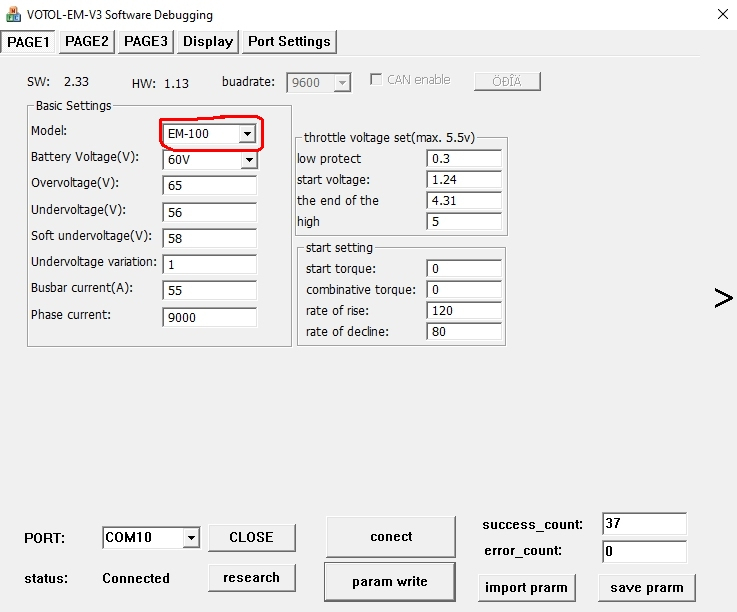737x612 pixels.
Task: Switch to the PAGE2 tab
Action: tap(87, 41)
